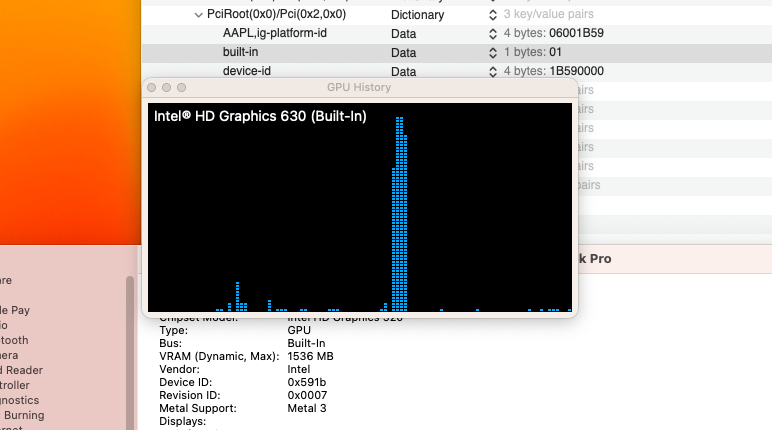Click the Revision ID value 0x0007
This screenshot has width=772, height=430.
(307, 395)
